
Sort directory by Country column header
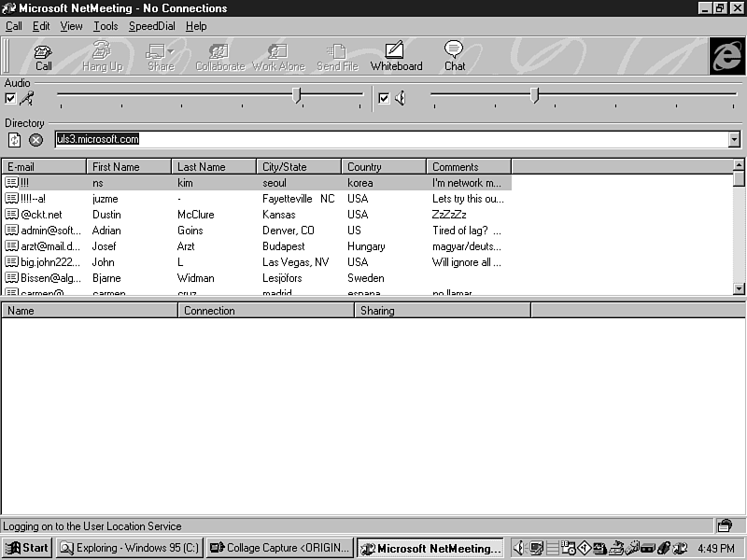click(x=384, y=167)
